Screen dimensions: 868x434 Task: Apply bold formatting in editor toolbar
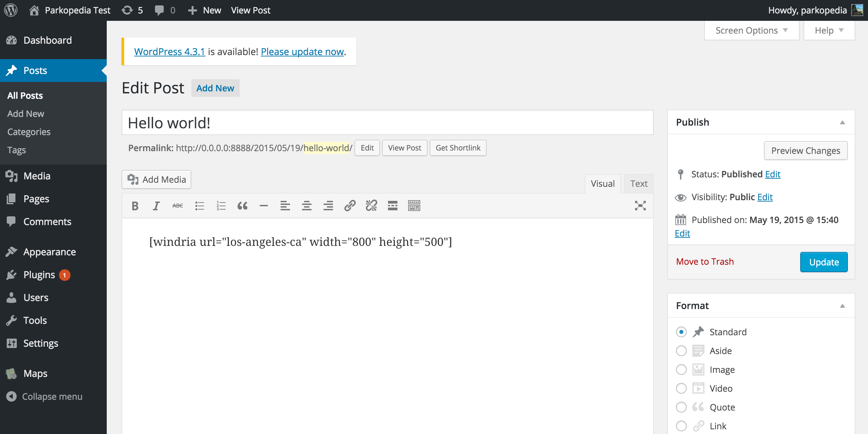[x=135, y=206]
